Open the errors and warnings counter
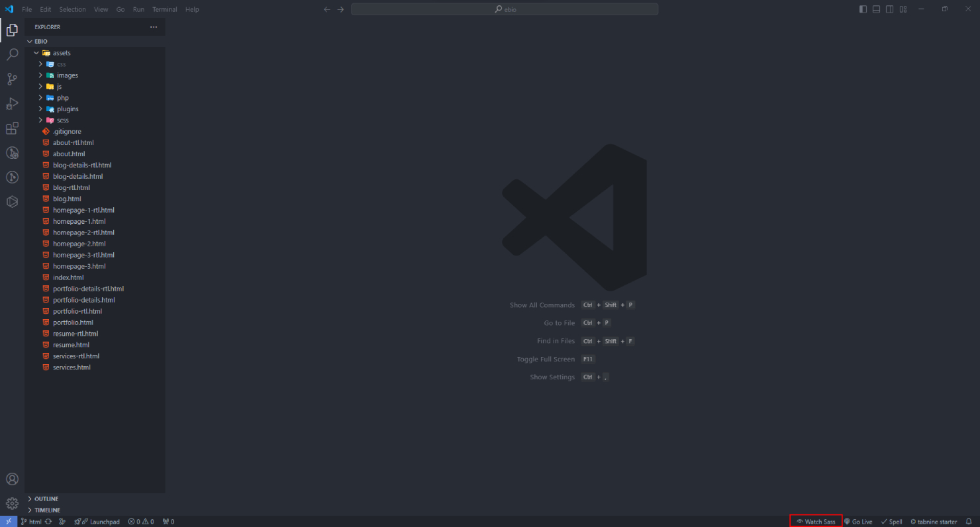 (141, 522)
